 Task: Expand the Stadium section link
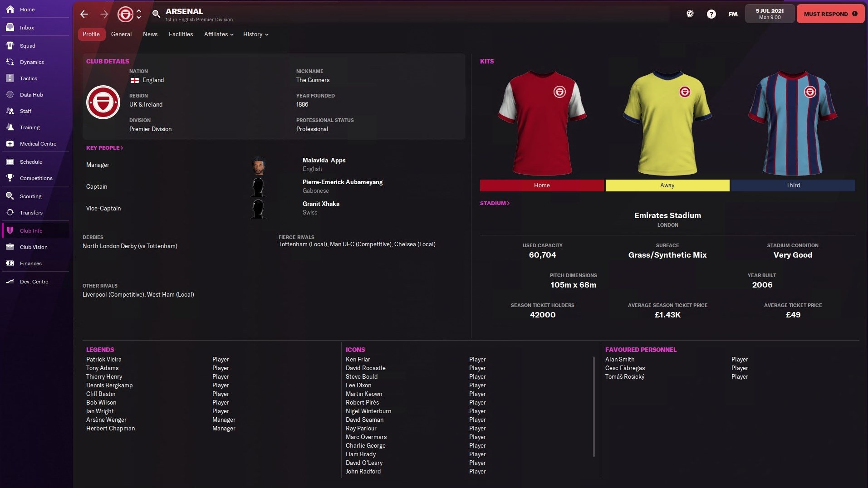click(x=495, y=203)
